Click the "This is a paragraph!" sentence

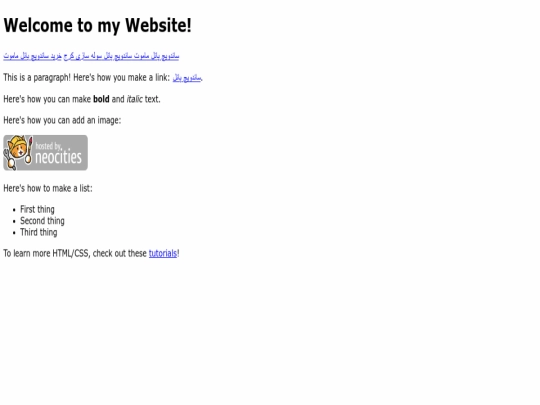coord(37,78)
